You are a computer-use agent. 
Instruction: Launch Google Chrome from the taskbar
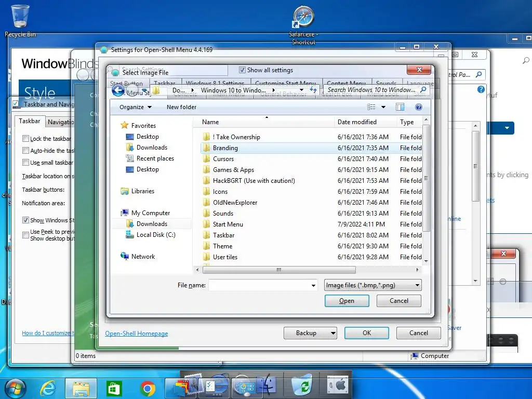point(147,389)
